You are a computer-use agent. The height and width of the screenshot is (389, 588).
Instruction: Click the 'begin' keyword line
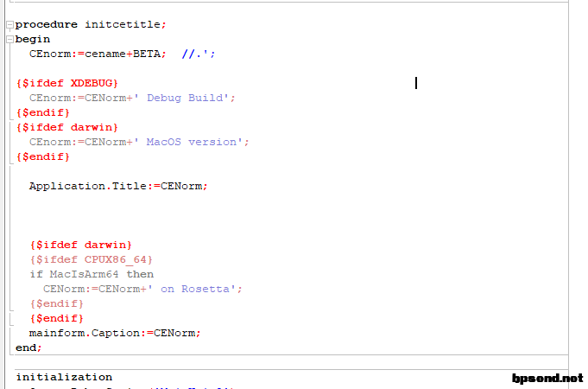pyautogui.click(x=33, y=40)
